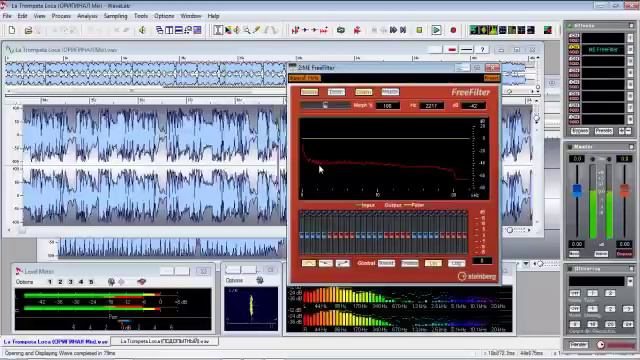Open the Process menu
The width and height of the screenshot is (640, 360).
click(x=61, y=16)
